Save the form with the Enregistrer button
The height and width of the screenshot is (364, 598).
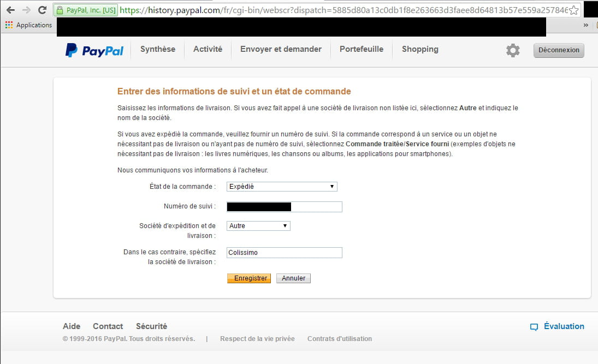click(x=249, y=278)
